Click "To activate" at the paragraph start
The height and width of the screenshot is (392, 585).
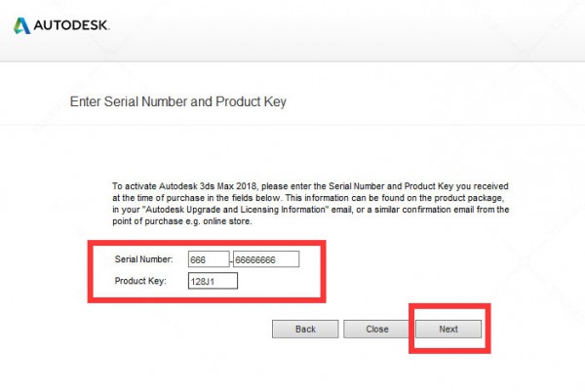[133, 184]
